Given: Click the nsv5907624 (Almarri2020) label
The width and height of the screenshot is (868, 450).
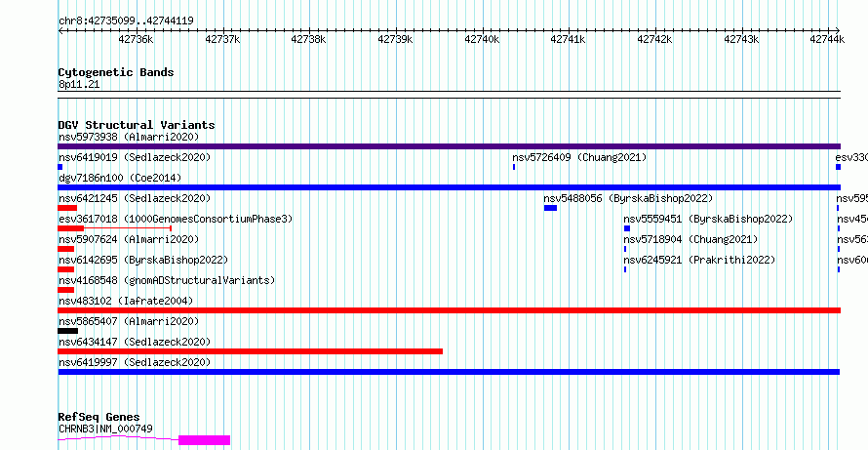Looking at the screenshot, I should tap(129, 239).
